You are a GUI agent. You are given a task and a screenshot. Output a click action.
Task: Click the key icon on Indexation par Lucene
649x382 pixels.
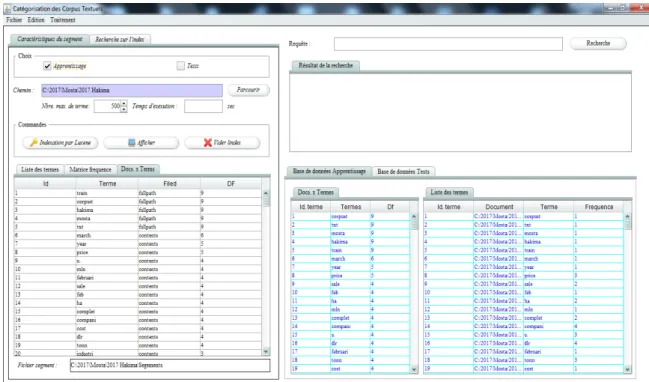pos(34,142)
